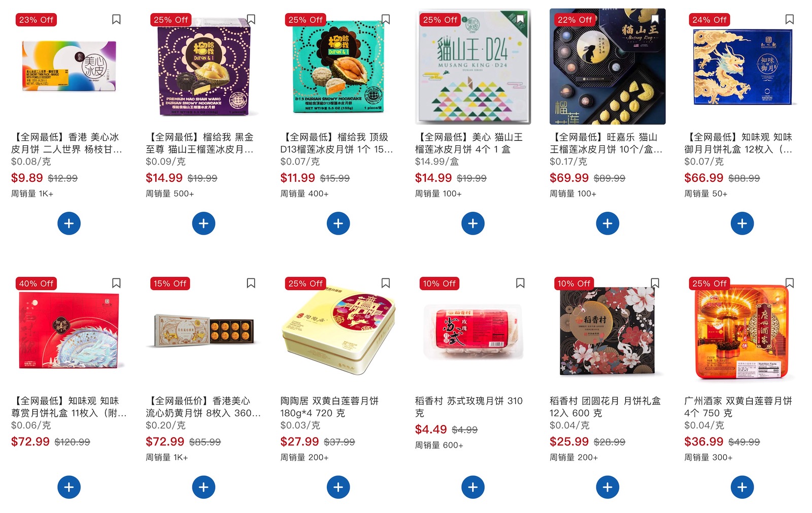Add the 广州酒家 双黄白莲蓉月饼 to cart
The width and height of the screenshot is (812, 513).
(x=742, y=487)
